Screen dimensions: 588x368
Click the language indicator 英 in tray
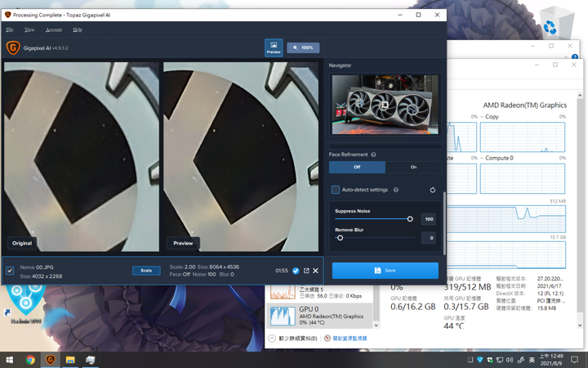pos(532,360)
